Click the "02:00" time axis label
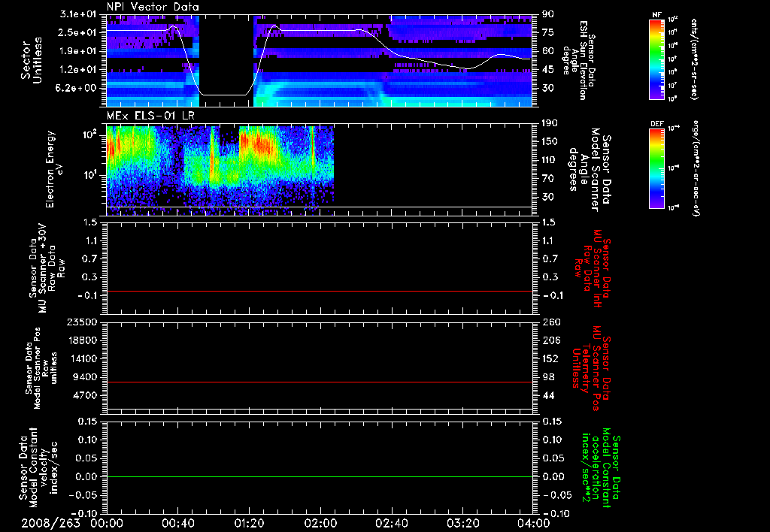This screenshot has width=770, height=532. 320,523
